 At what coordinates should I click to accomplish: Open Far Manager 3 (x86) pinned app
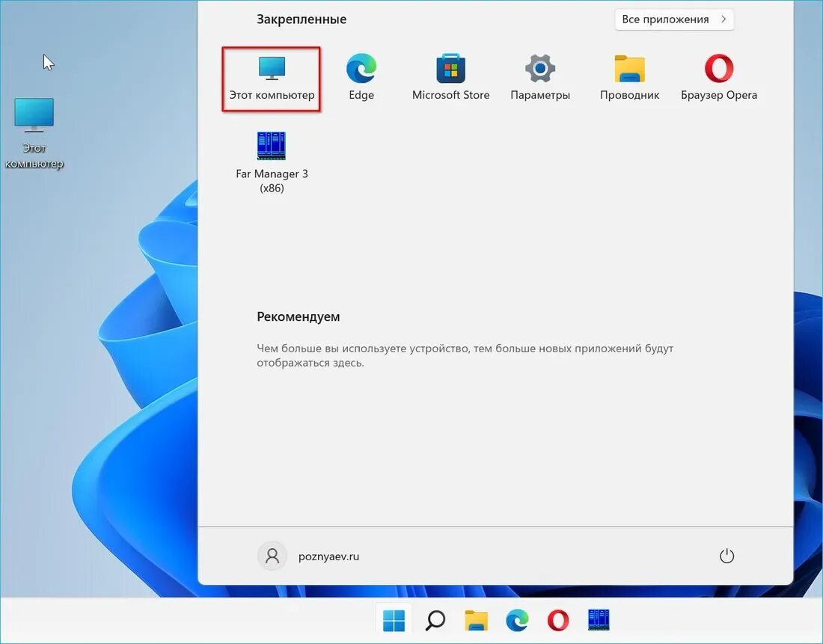tap(272, 163)
